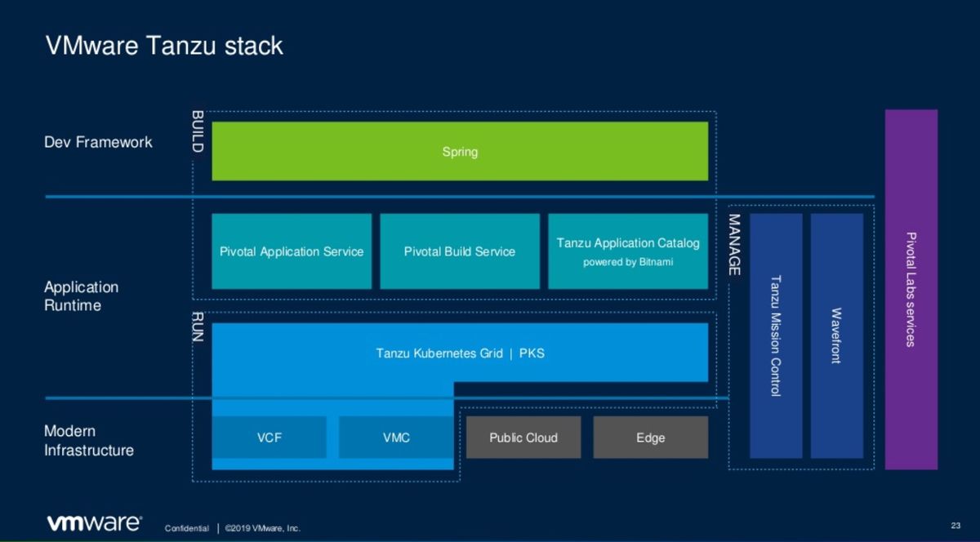Select the Tanzu Mission Control column

click(776, 336)
